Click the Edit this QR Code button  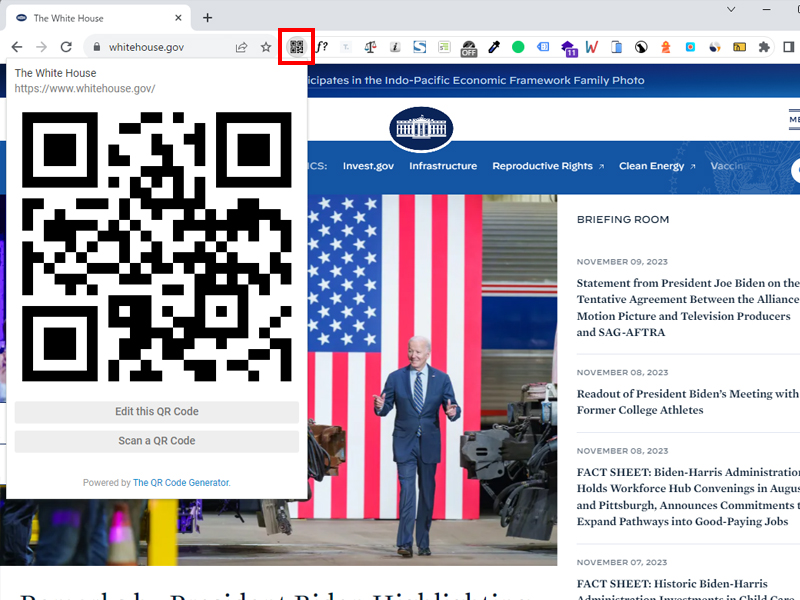point(157,412)
